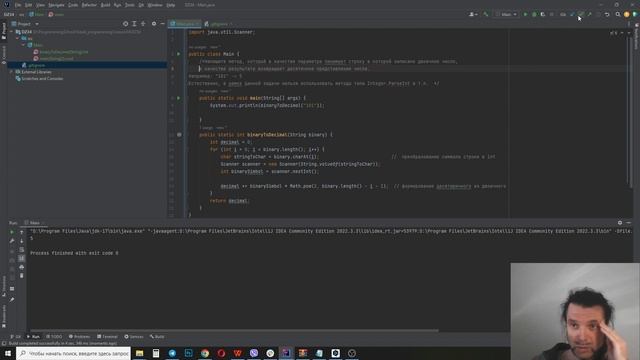Click the Windows taskbar search box
This screenshot has height=360, width=640.
(73, 353)
